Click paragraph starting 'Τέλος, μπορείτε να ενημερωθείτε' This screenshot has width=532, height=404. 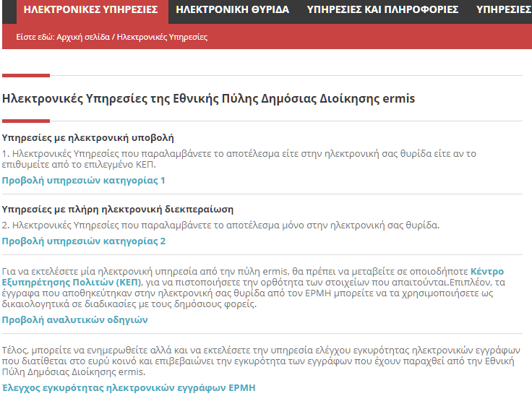tap(260, 361)
